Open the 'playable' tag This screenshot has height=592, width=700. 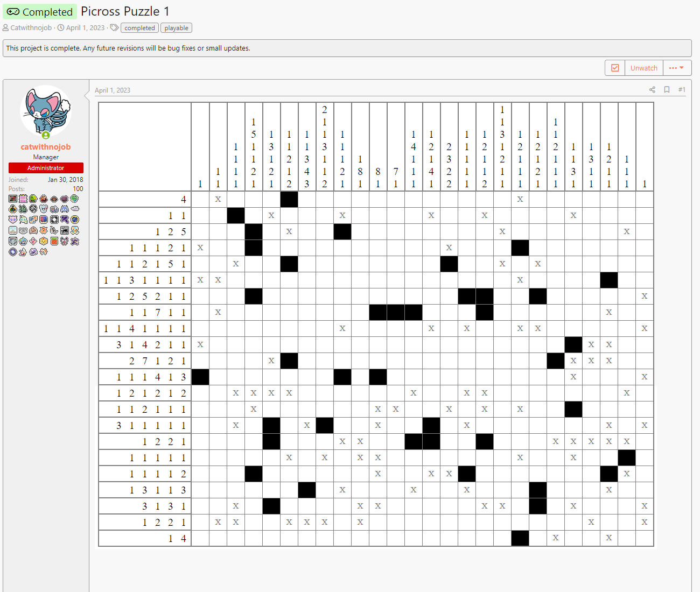click(x=176, y=28)
